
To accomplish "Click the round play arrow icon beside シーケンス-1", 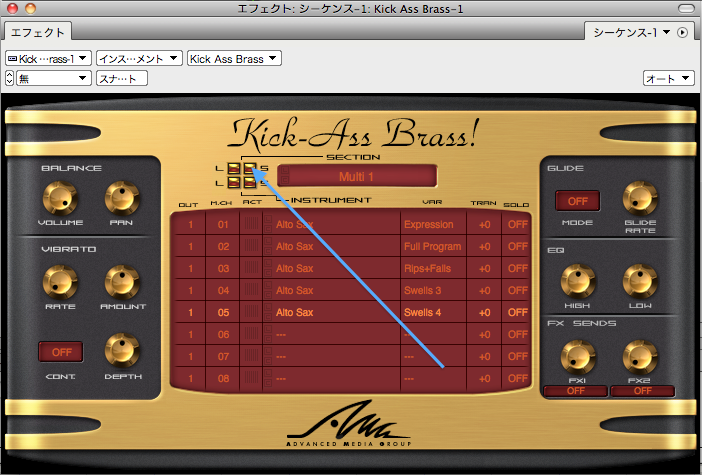I will coord(682,33).
